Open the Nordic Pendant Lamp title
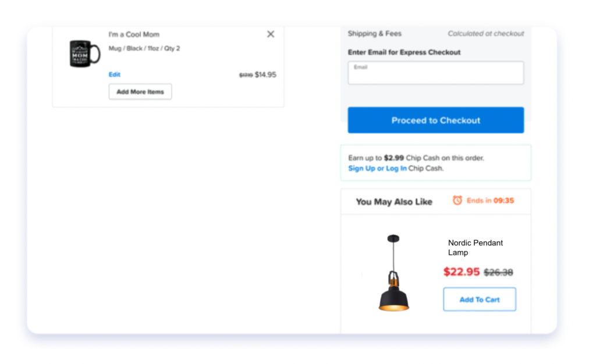596x364 pixels. 475,248
